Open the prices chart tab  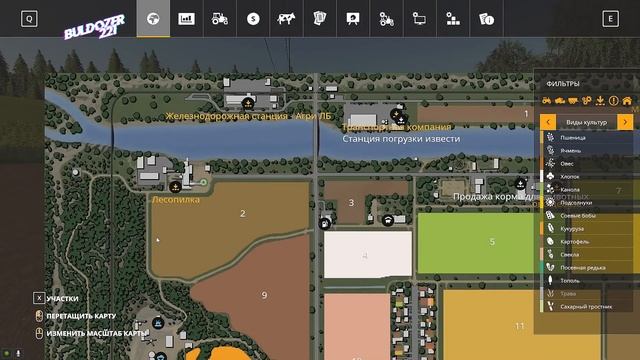pyautogui.click(x=186, y=19)
